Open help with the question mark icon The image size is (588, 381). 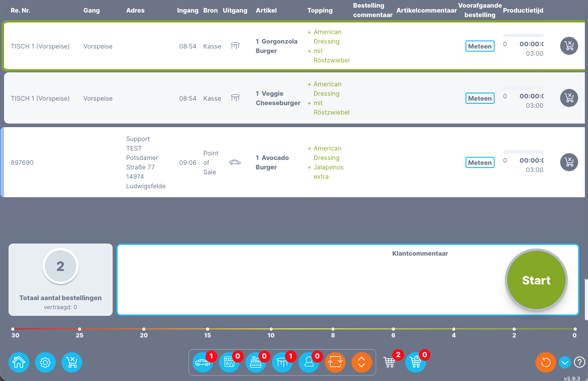point(579,362)
